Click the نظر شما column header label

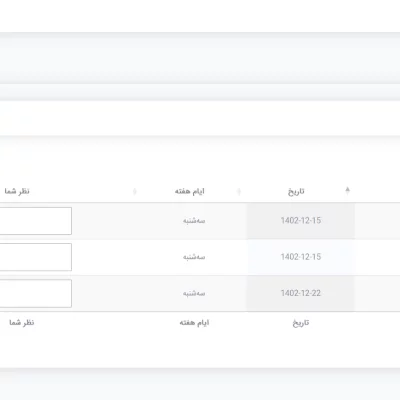17,191
